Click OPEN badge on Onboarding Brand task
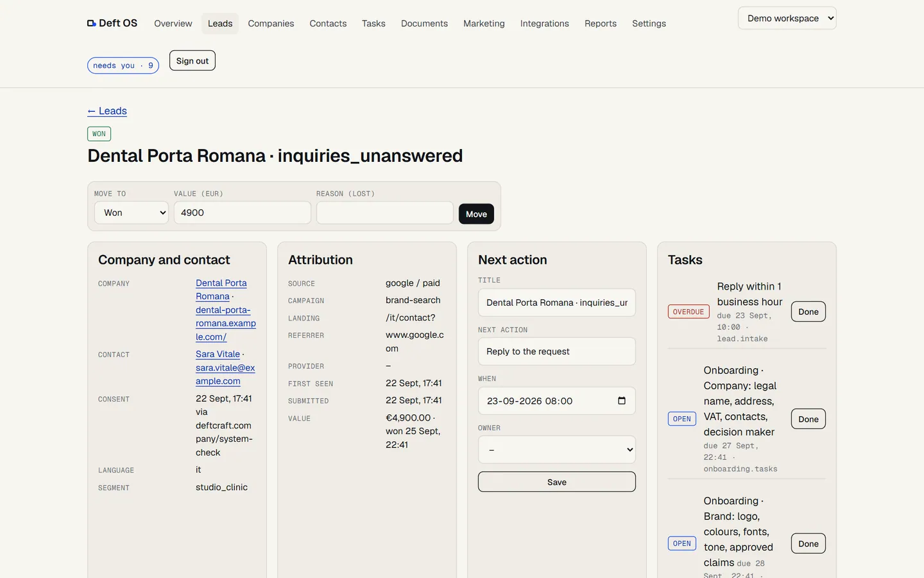924x578 pixels. [x=682, y=543]
